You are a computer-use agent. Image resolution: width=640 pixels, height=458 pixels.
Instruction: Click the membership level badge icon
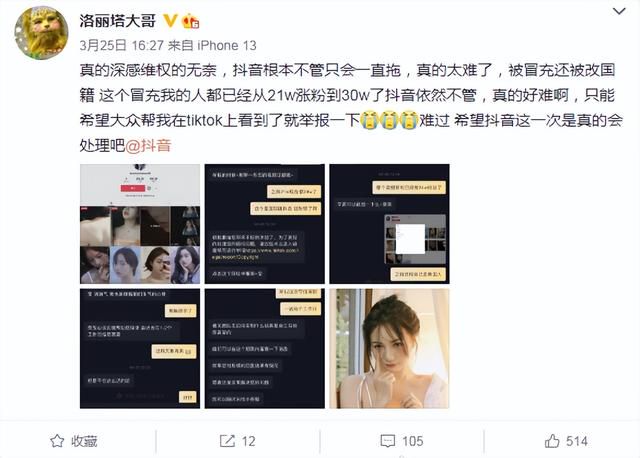point(191,21)
